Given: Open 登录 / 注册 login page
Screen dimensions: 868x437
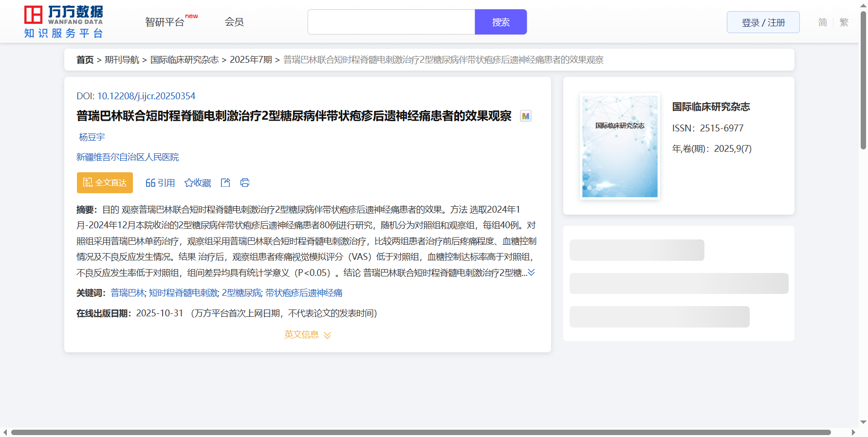Looking at the screenshot, I should click(x=763, y=22).
